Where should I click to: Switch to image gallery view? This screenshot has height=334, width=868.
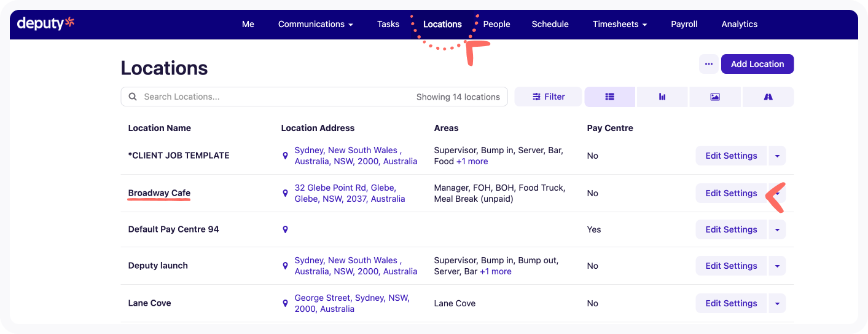(x=715, y=97)
